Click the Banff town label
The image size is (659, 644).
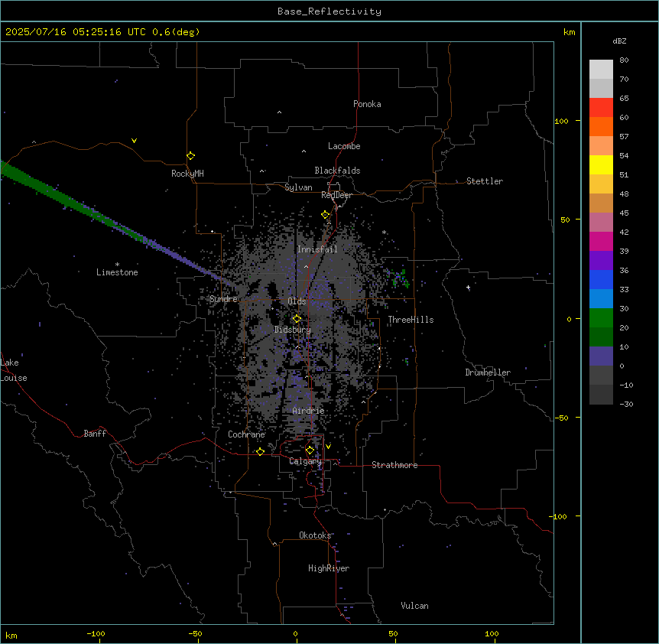(95, 434)
